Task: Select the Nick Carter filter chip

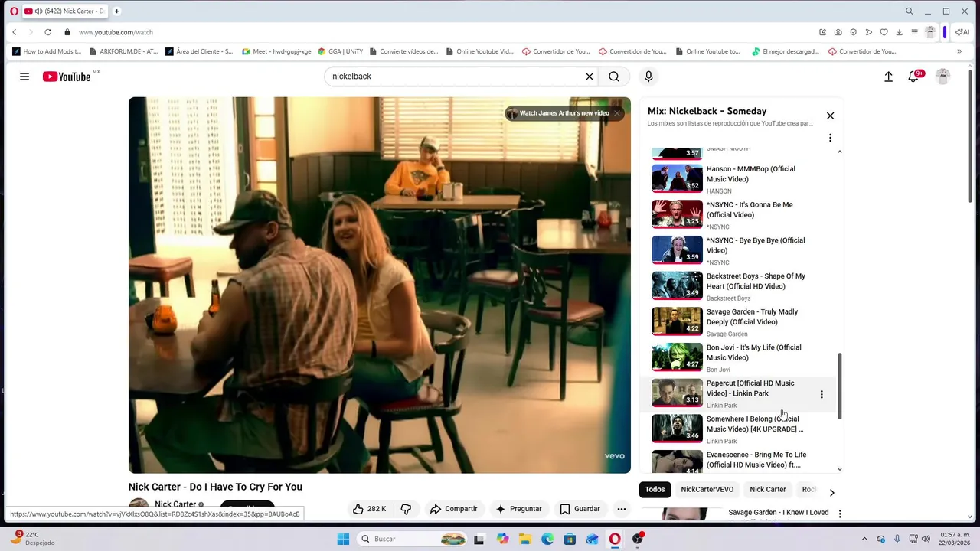Action: pyautogui.click(x=768, y=490)
